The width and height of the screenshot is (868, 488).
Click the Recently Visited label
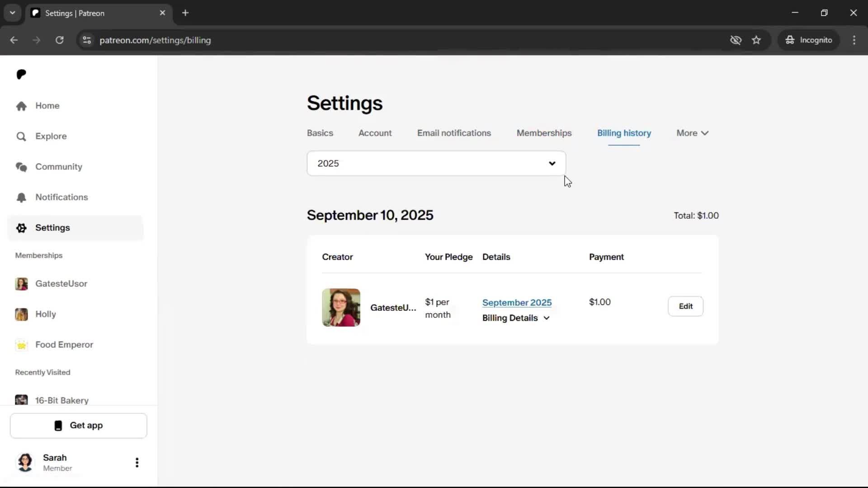tap(42, 373)
